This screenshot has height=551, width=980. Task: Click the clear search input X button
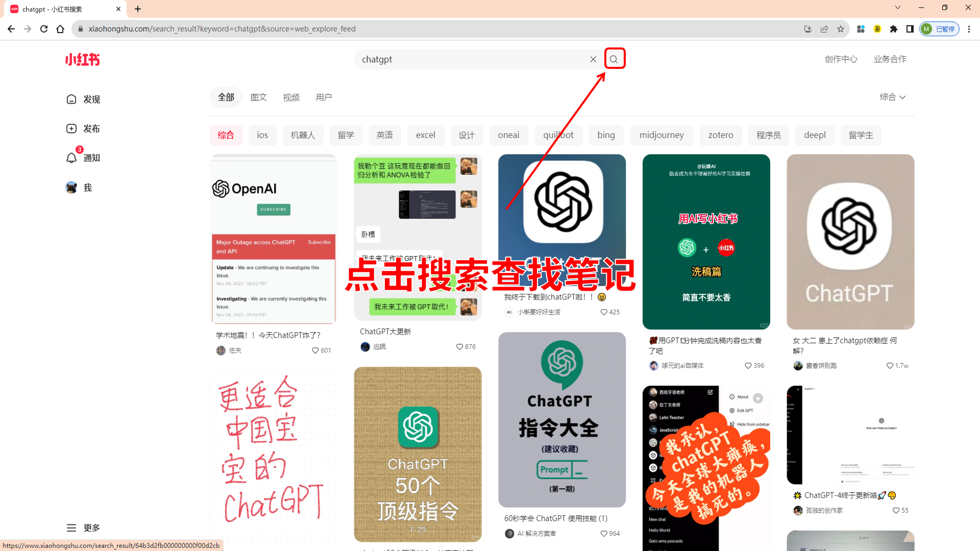[x=592, y=59]
